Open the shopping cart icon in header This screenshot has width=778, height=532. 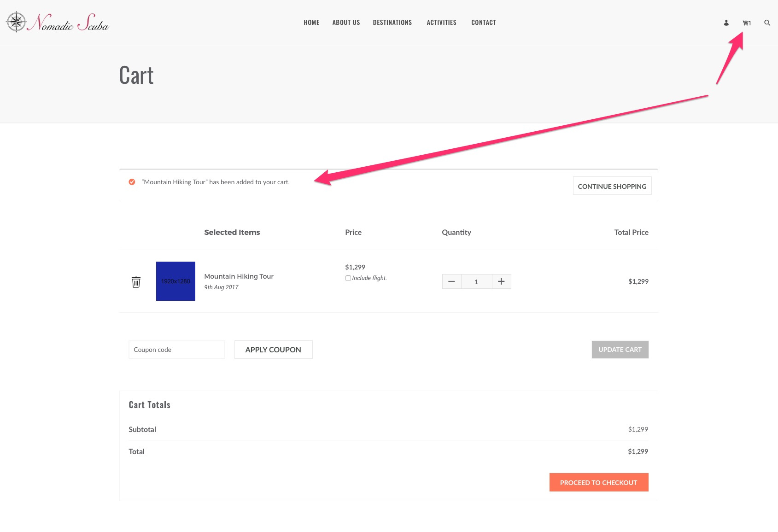point(746,23)
